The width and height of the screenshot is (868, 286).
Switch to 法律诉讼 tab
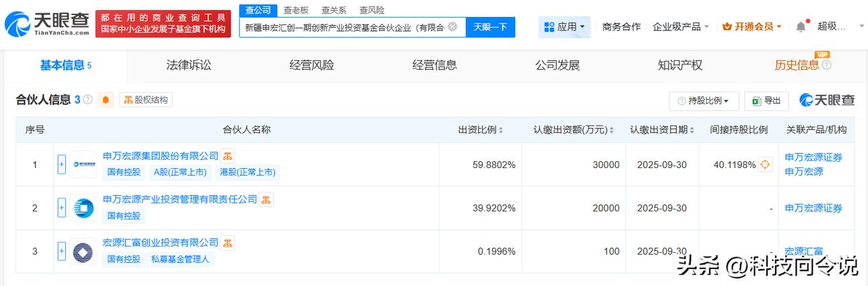click(189, 65)
